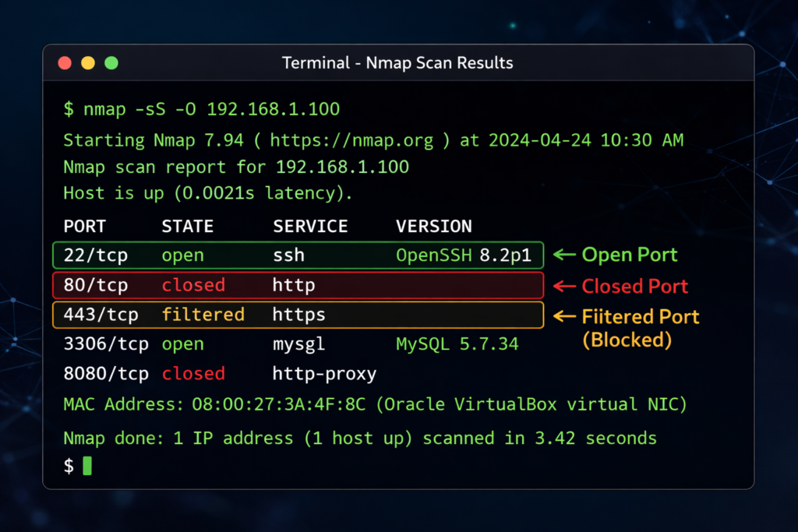Click the PORT column header

tap(84, 226)
